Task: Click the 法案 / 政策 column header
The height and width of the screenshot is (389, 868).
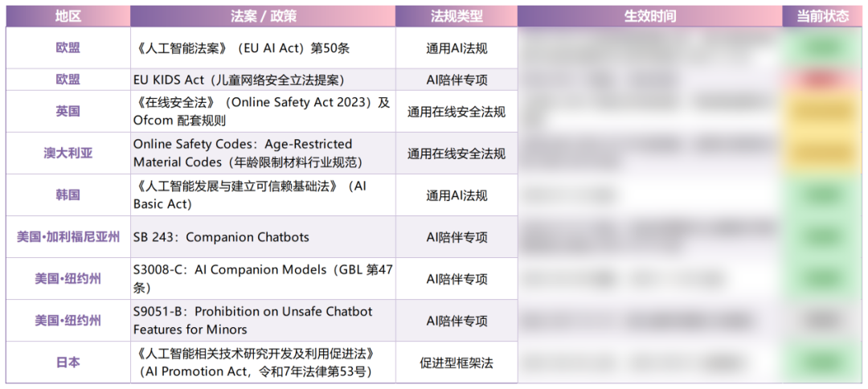Action: point(263,17)
